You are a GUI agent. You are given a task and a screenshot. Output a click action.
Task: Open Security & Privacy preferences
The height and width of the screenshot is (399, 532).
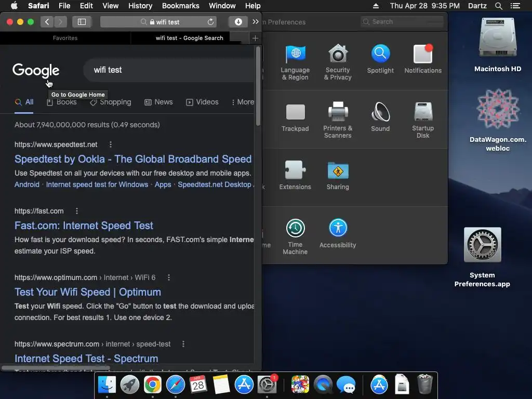coord(338,63)
